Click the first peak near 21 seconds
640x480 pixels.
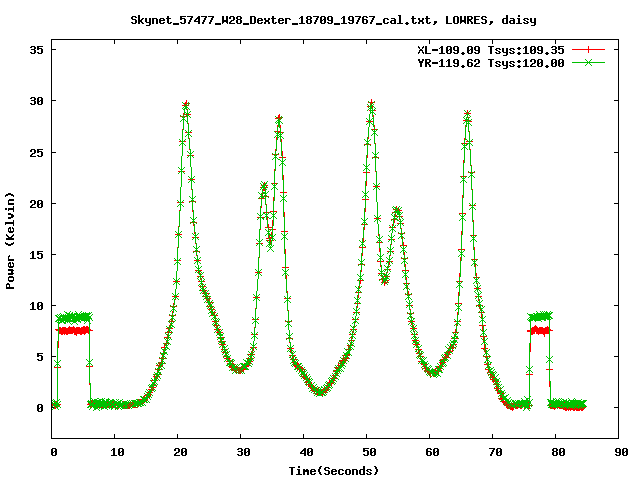click(187, 104)
